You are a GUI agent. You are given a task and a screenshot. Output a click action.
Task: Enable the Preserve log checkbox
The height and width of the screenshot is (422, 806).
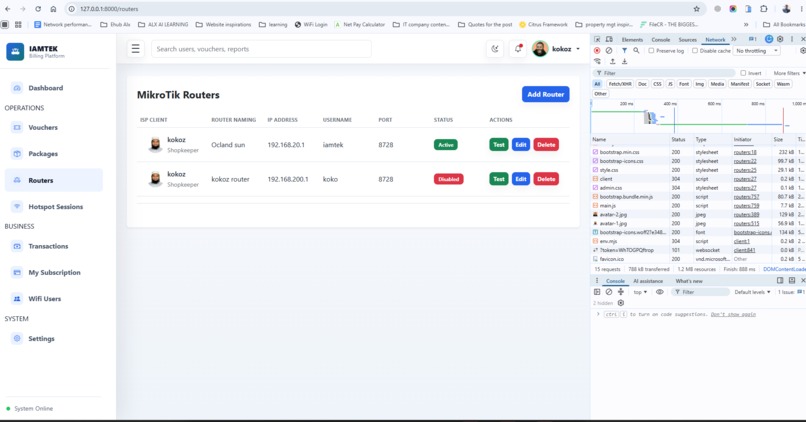(x=651, y=51)
